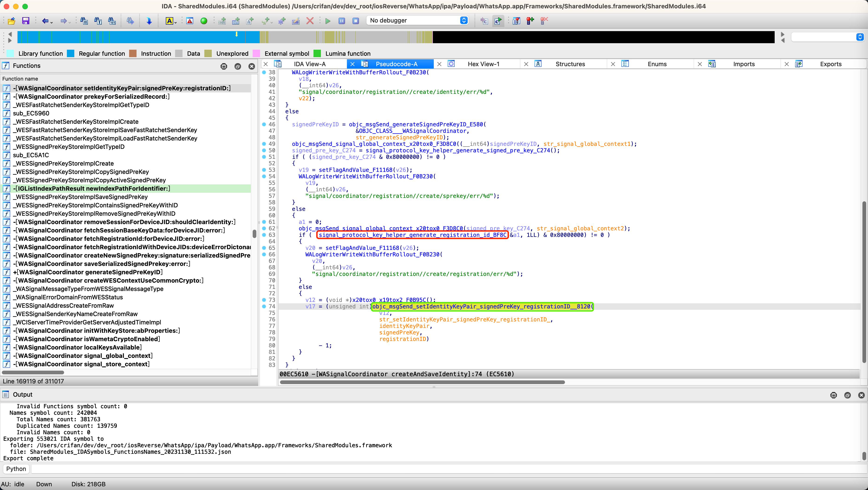Detach the Functions panel window
This screenshot has height=490, width=868.
point(238,66)
